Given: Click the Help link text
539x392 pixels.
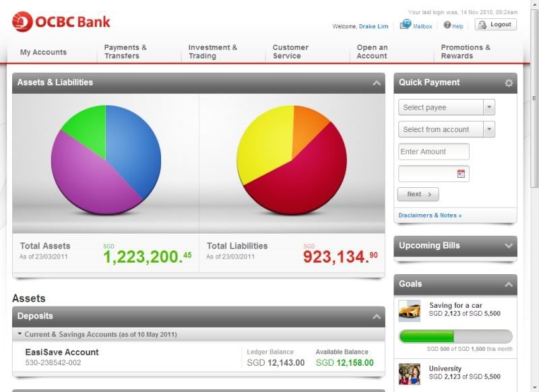Looking at the screenshot, I should pyautogui.click(x=457, y=26).
